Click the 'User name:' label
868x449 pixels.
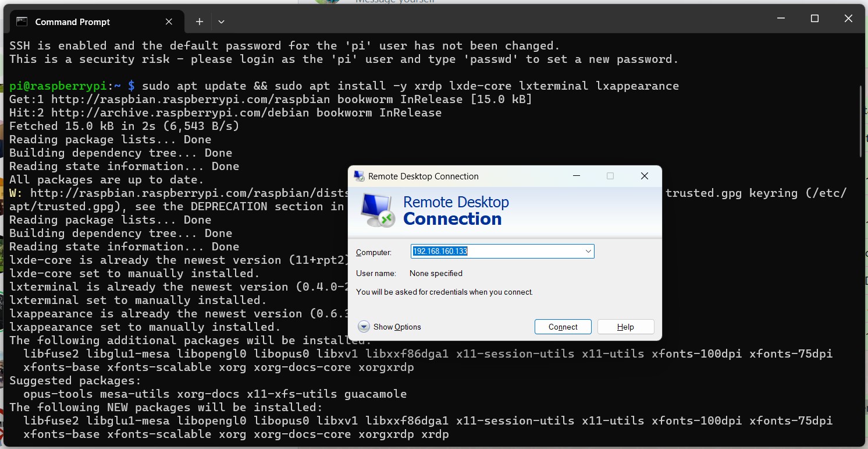(376, 273)
